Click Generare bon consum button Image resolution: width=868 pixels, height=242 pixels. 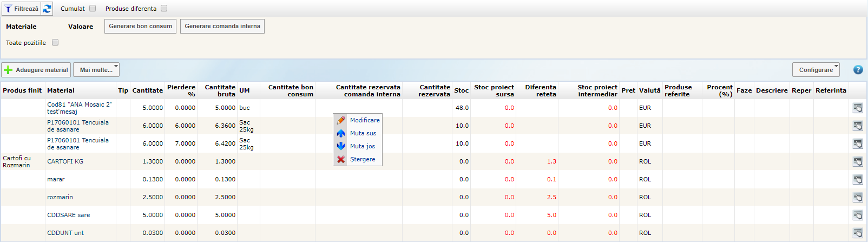coord(140,26)
